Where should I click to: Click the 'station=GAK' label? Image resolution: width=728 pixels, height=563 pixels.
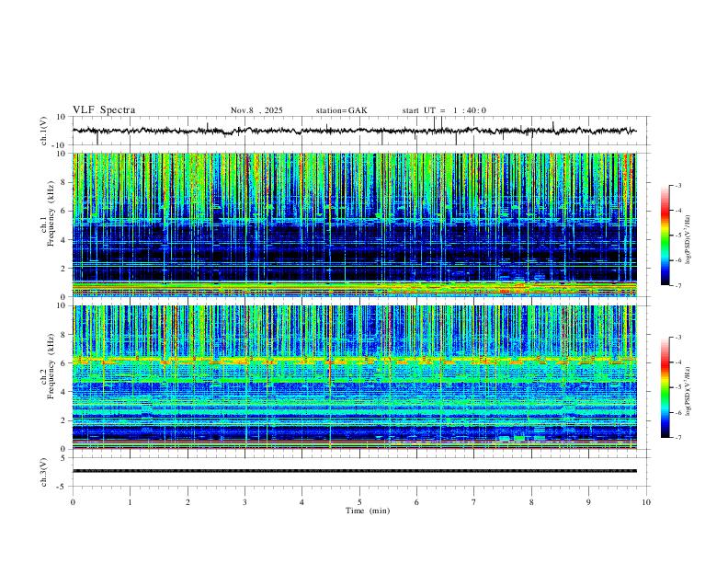(x=341, y=110)
